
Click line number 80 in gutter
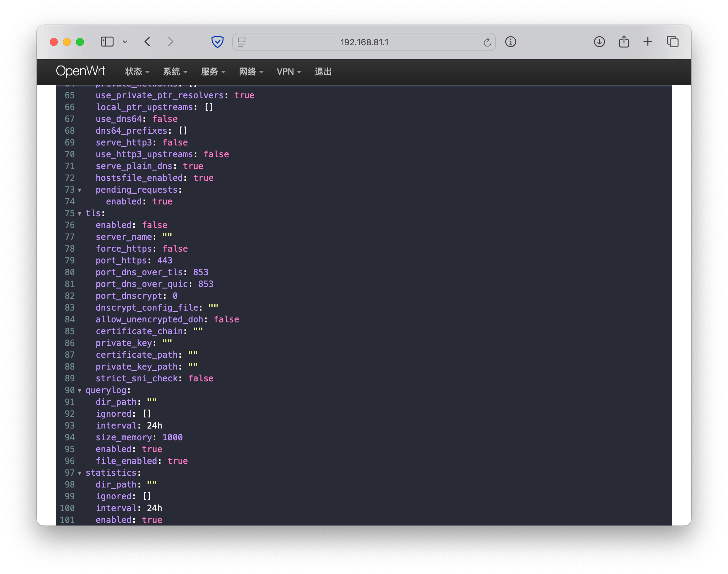point(69,272)
